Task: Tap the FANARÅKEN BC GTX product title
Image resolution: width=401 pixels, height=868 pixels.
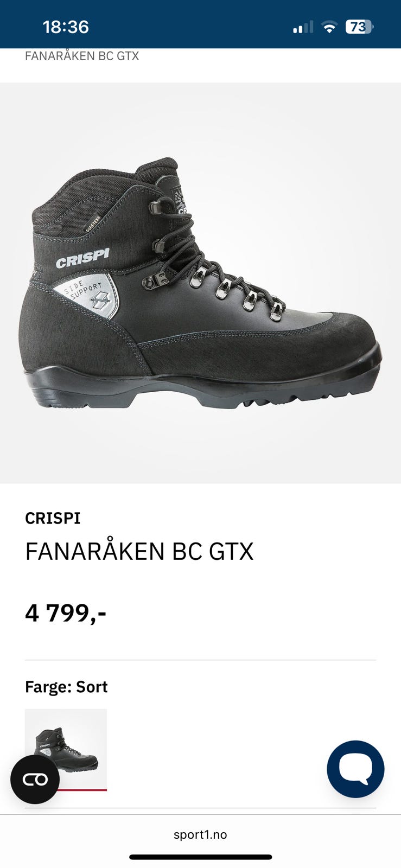Action: tap(139, 551)
